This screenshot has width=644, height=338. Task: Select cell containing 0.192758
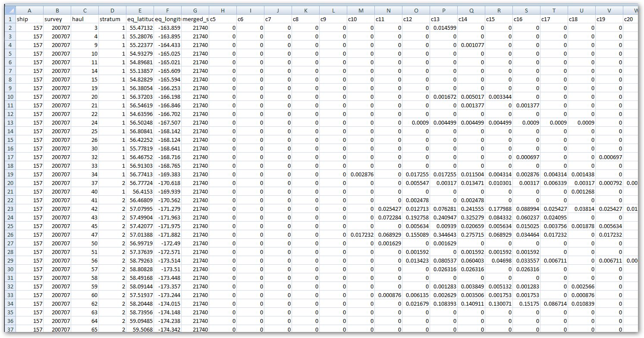[x=416, y=217]
